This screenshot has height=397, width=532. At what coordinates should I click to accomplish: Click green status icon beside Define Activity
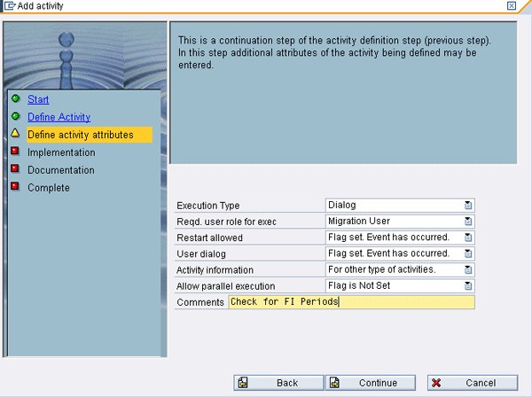point(15,116)
